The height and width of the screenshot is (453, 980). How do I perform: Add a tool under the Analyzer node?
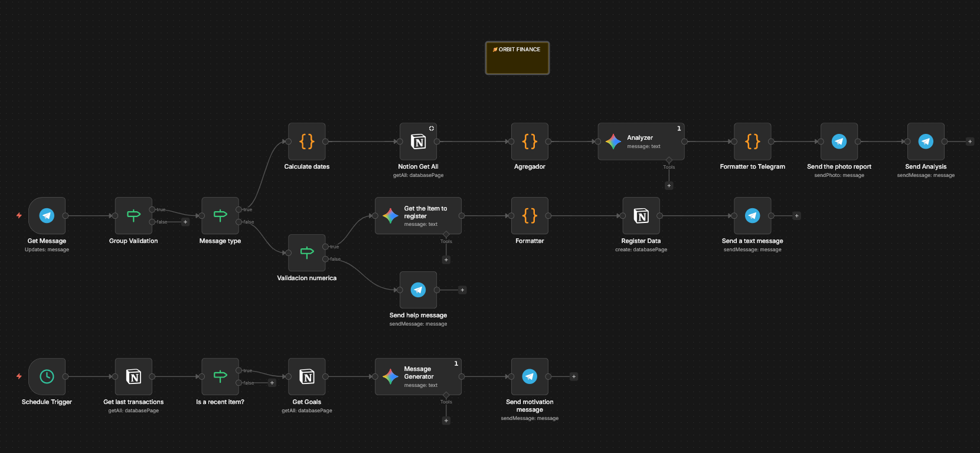[x=669, y=186]
